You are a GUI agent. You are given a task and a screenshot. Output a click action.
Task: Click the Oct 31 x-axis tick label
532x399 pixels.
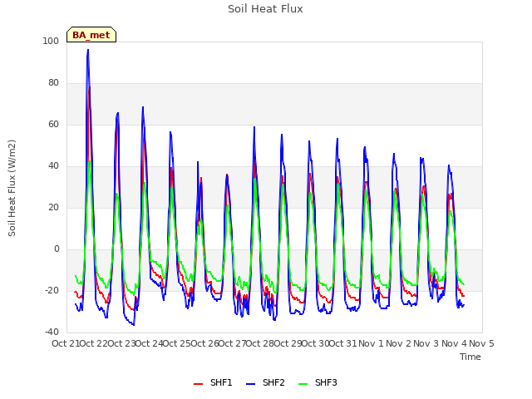pos(342,343)
